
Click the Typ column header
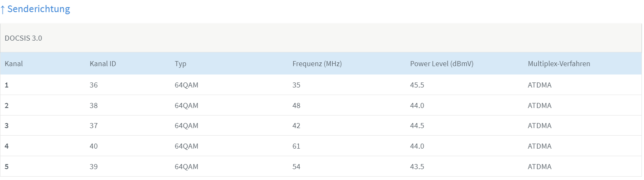tap(181, 64)
